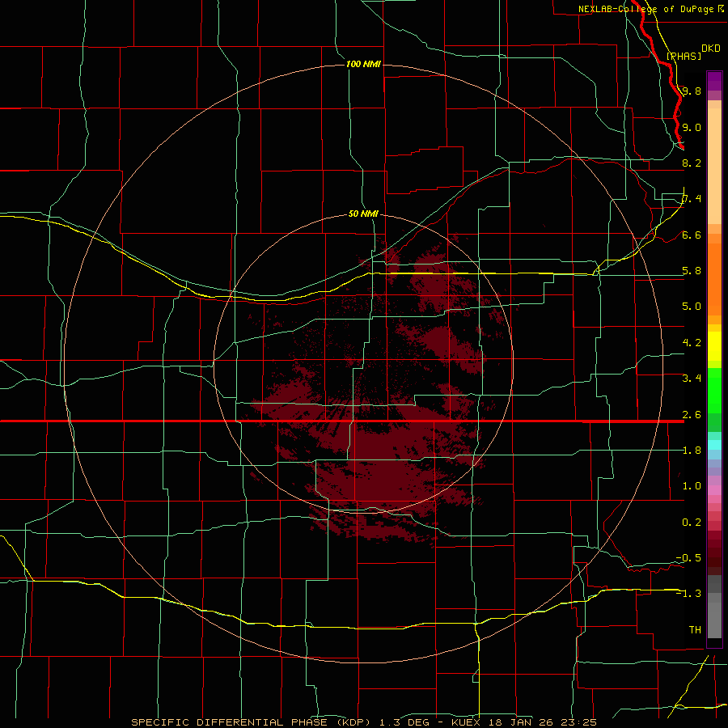This screenshot has width=728, height=728.
Task: Click the -1.3 scale value
Action: pyautogui.click(x=688, y=594)
